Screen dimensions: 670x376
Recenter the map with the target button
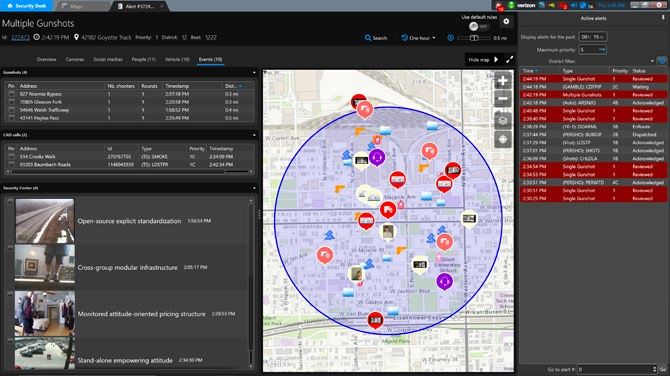click(x=502, y=139)
